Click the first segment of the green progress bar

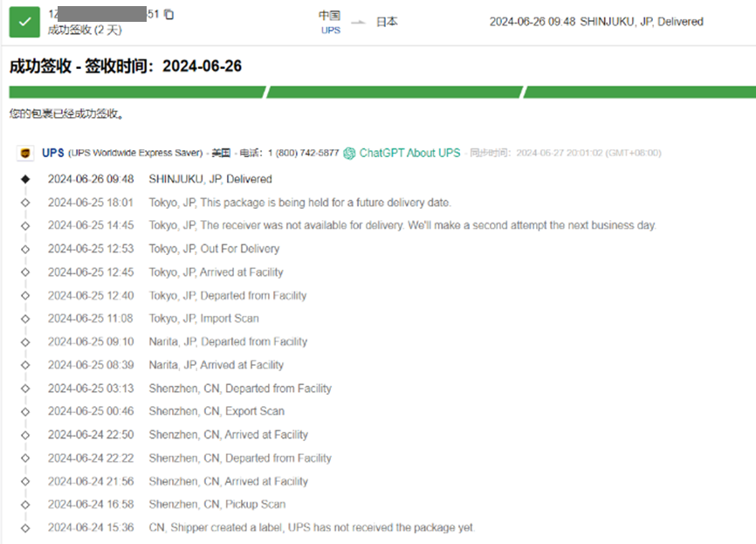pos(137,92)
